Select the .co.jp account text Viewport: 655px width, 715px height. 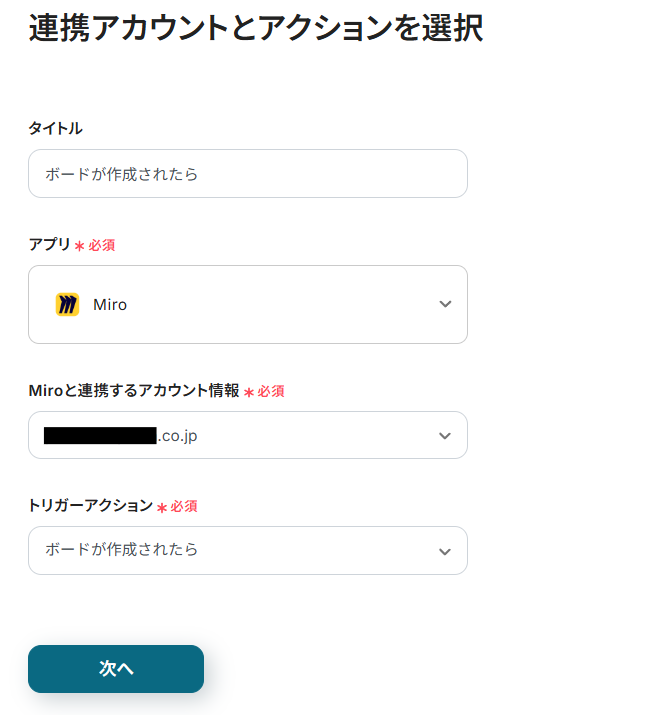coord(177,436)
